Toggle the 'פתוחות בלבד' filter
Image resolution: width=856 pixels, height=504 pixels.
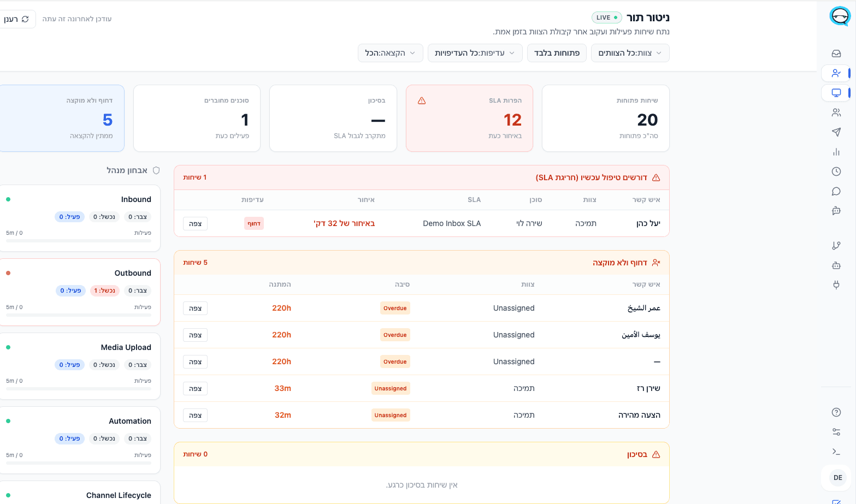click(557, 53)
